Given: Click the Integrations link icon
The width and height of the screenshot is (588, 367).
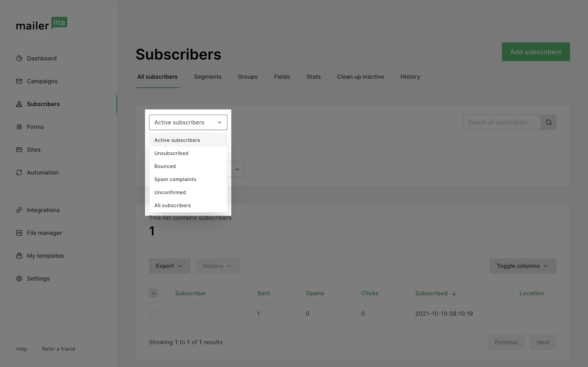Looking at the screenshot, I should (x=19, y=210).
